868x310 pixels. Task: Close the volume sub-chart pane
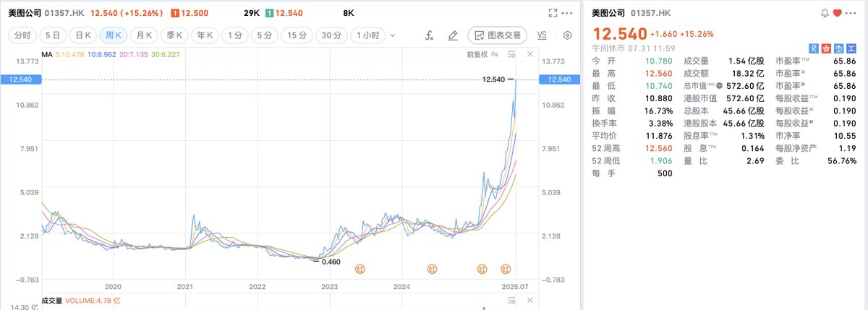[529, 300]
